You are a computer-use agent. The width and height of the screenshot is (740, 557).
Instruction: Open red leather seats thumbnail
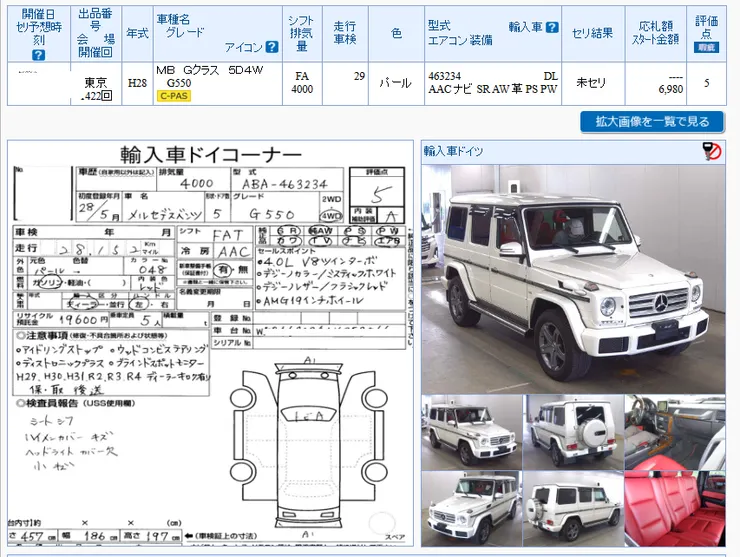click(675, 509)
